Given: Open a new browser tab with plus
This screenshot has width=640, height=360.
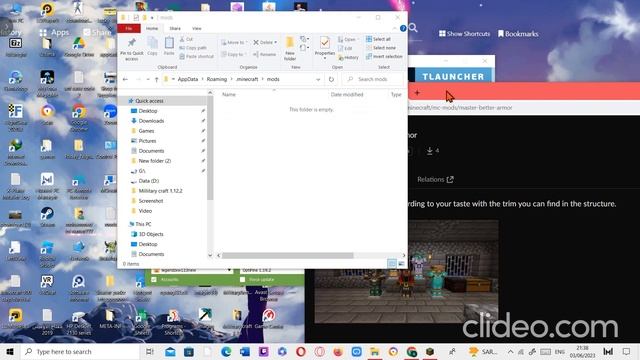Looking at the screenshot, I should (417, 93).
